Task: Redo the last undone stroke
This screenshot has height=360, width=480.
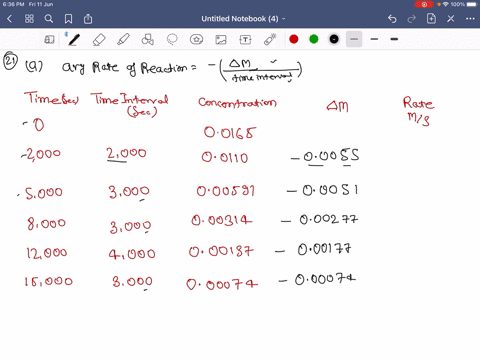Action: click(x=412, y=19)
